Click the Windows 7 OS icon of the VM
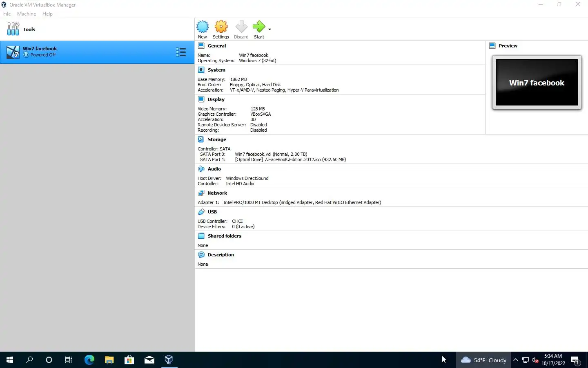 point(13,52)
